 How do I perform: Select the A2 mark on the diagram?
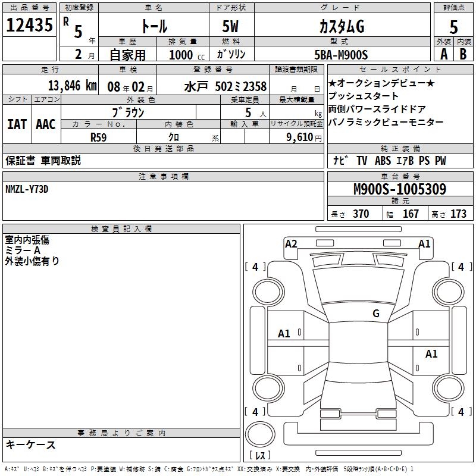pos(291,244)
